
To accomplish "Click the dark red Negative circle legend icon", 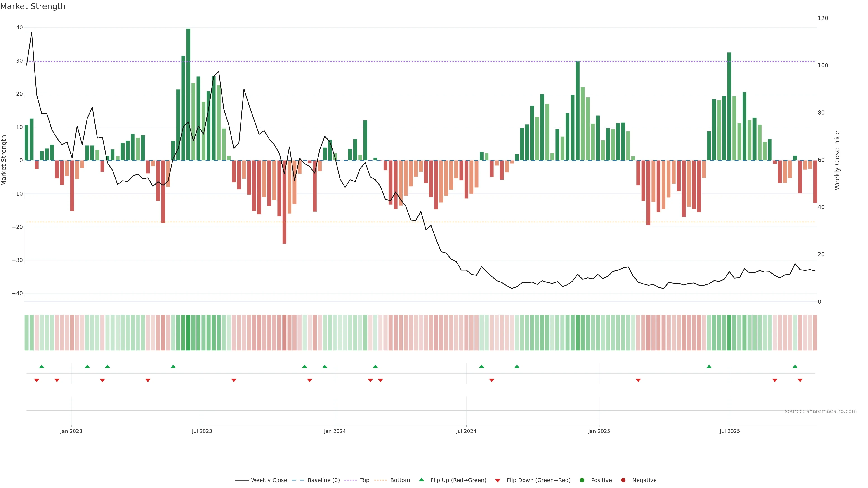I will 623,480.
